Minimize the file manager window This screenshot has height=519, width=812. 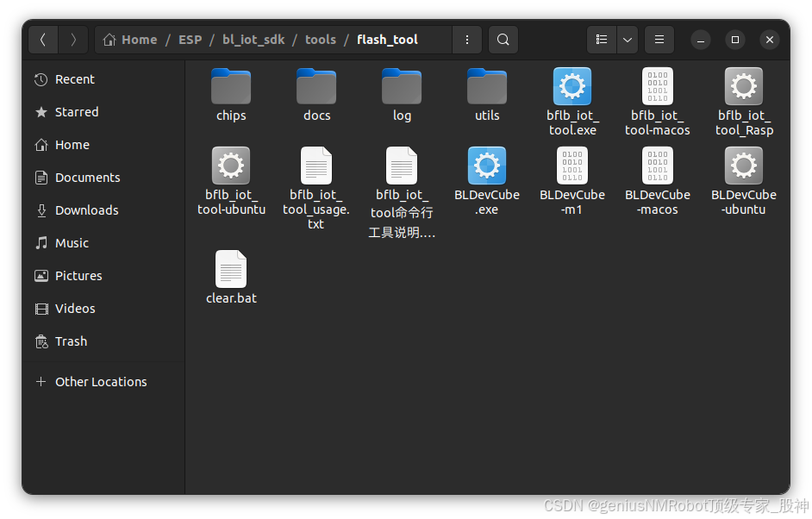coord(700,40)
